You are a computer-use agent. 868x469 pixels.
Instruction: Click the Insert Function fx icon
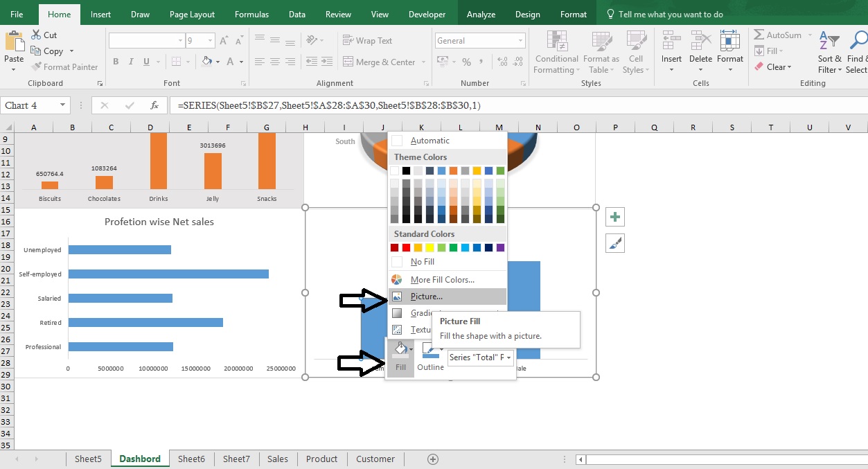coord(154,106)
